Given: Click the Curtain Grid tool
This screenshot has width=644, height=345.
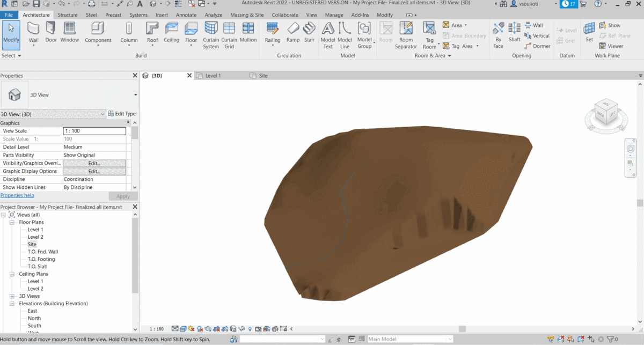Looking at the screenshot, I should click(x=229, y=35).
